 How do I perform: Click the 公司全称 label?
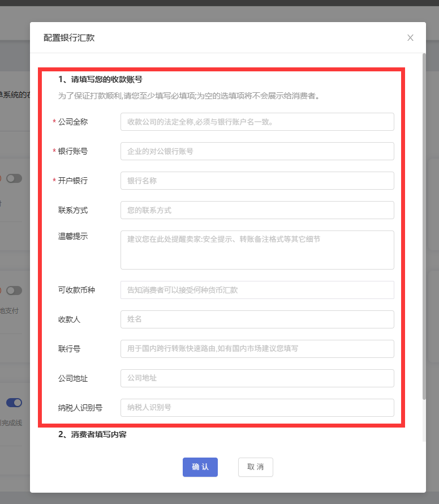73,122
